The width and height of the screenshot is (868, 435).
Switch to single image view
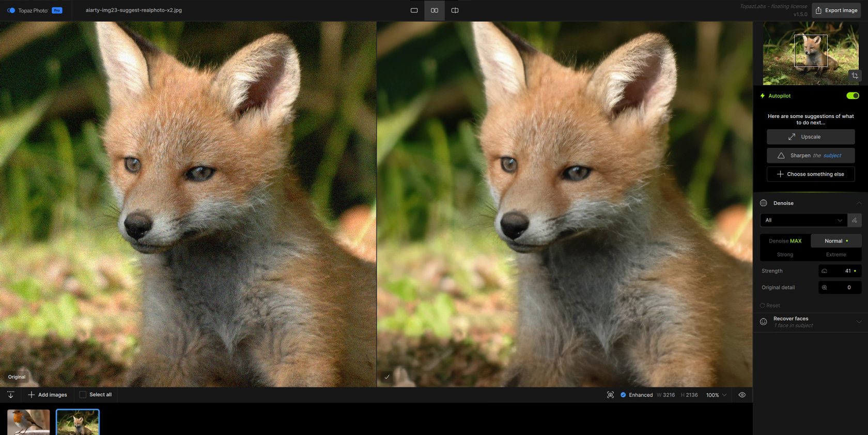tap(414, 10)
